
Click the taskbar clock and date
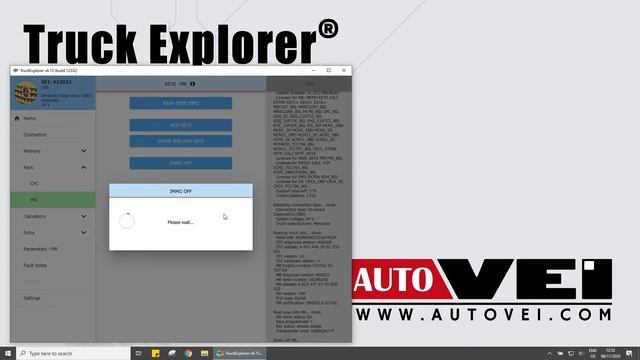click(x=611, y=353)
